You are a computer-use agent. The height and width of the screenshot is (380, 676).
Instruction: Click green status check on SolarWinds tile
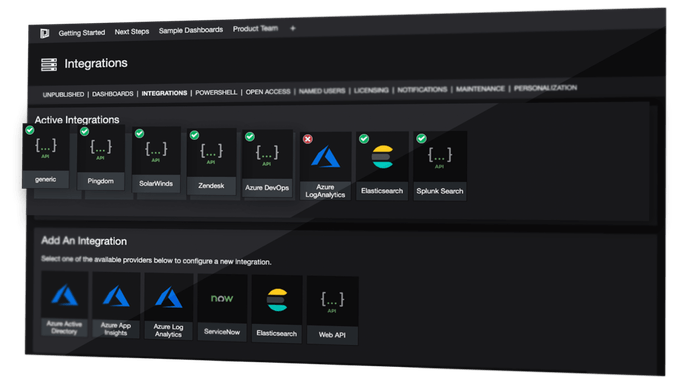(139, 133)
